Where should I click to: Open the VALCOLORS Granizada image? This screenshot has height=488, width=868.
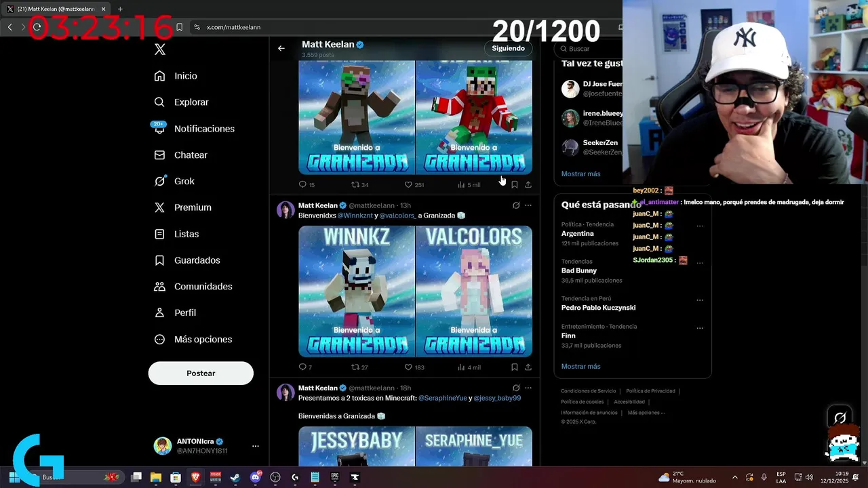pos(474,291)
